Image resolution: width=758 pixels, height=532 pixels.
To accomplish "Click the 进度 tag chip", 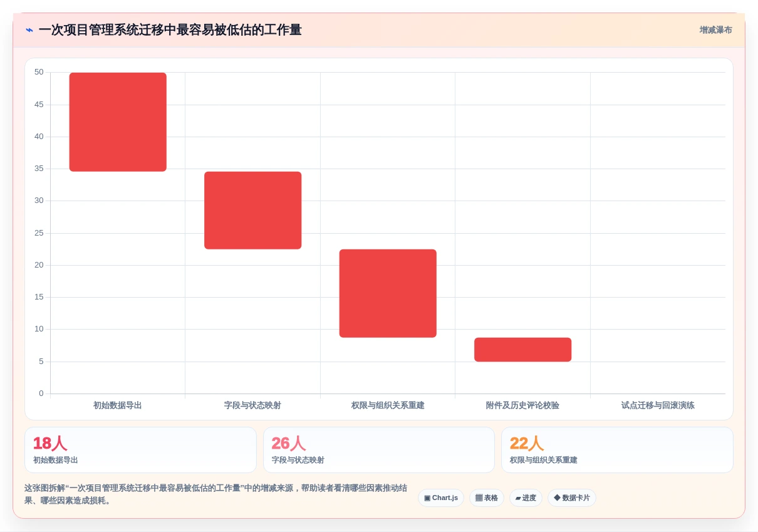I will (x=526, y=498).
